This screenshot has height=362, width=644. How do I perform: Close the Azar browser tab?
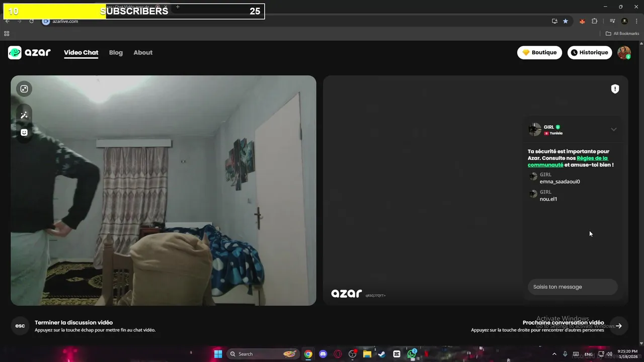point(166,7)
